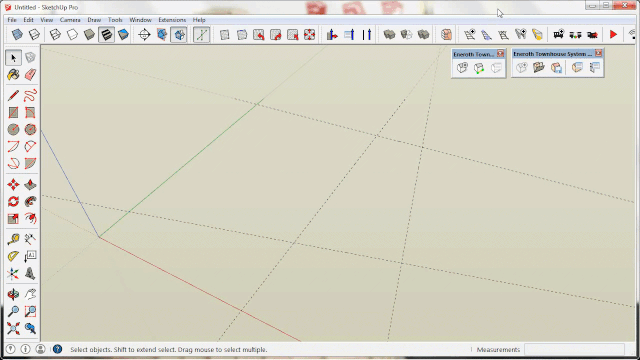
Task: Choose the Eraser tool
Action: [30, 75]
